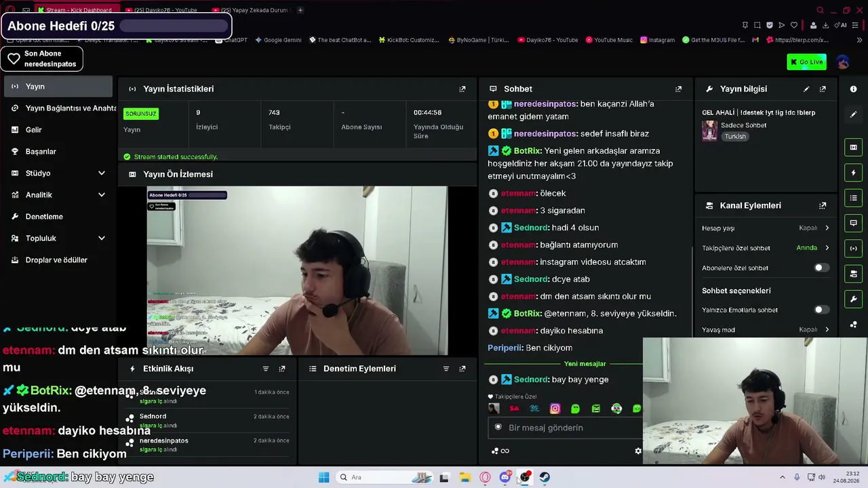This screenshot has width=868, height=488.
Task: Select Yayın in the sidebar
Action: coord(58,86)
